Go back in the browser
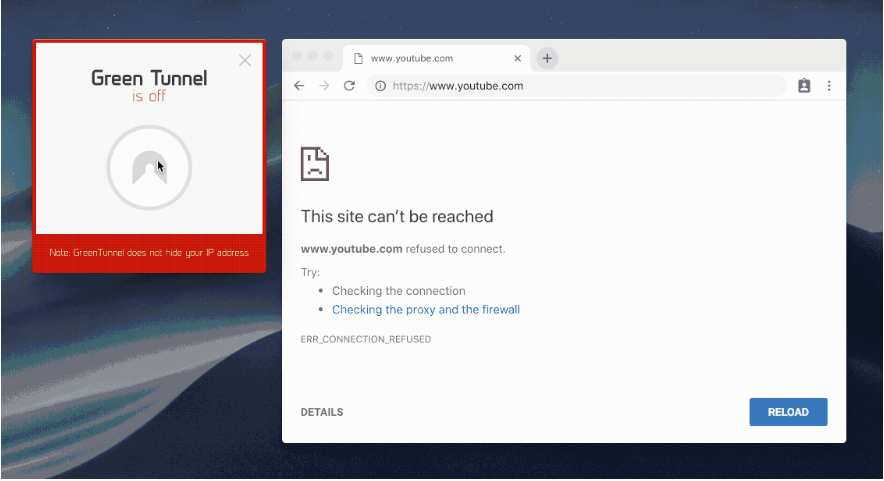884x481 pixels. coord(299,86)
